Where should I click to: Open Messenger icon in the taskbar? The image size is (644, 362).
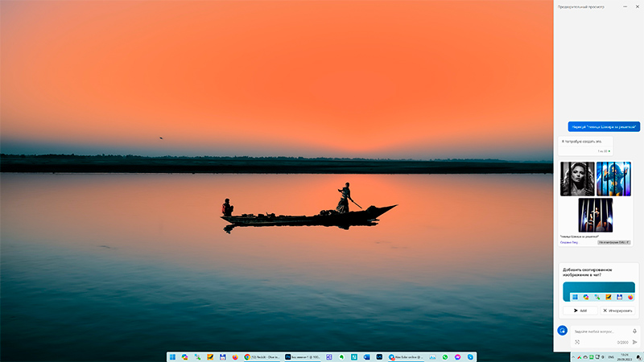coord(458,356)
